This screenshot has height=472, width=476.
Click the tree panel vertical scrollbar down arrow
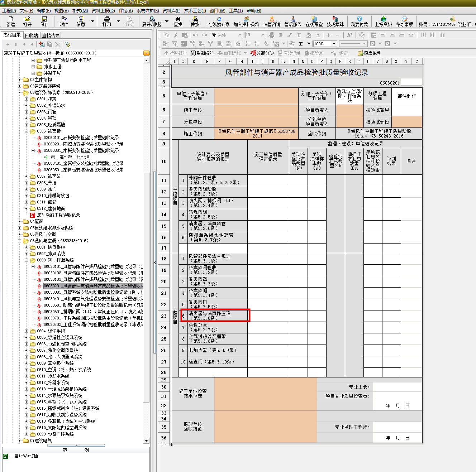pos(146,441)
